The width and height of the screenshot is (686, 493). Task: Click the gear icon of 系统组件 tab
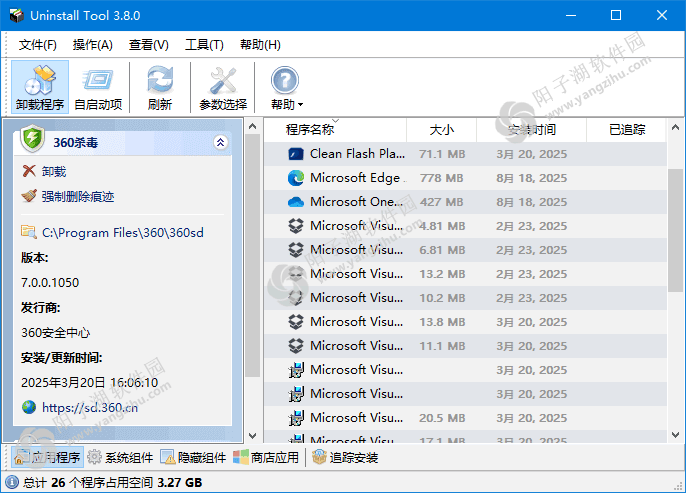click(94, 457)
